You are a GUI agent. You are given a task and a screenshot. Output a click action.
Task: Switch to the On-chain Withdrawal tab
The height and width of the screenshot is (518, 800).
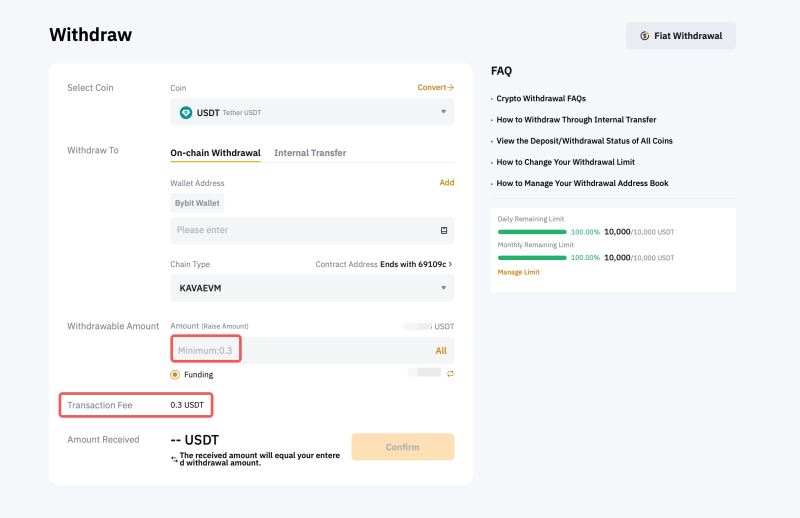click(x=215, y=153)
